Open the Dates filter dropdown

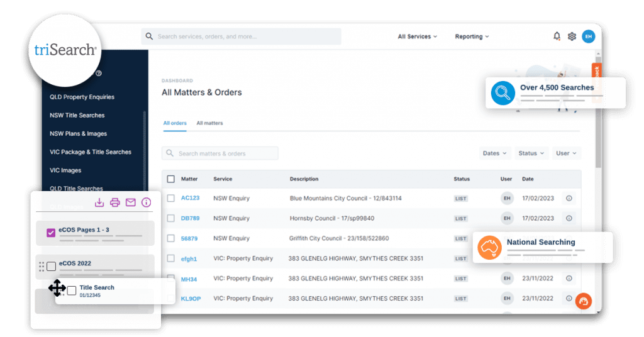pos(495,153)
